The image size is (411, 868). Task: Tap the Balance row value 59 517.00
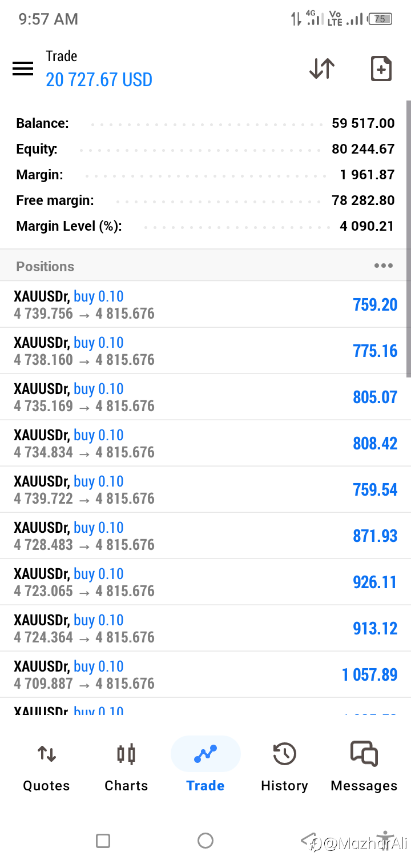363,123
